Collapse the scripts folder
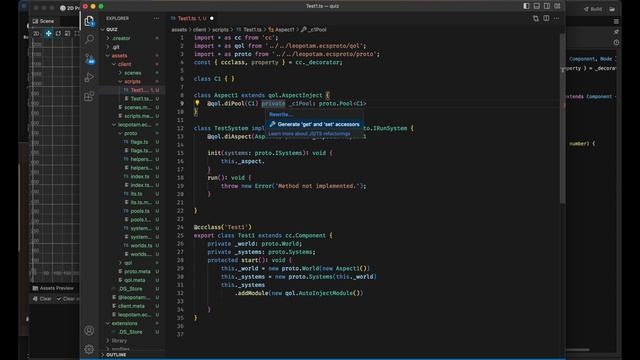Image resolution: width=640 pixels, height=360 pixels. click(x=131, y=81)
